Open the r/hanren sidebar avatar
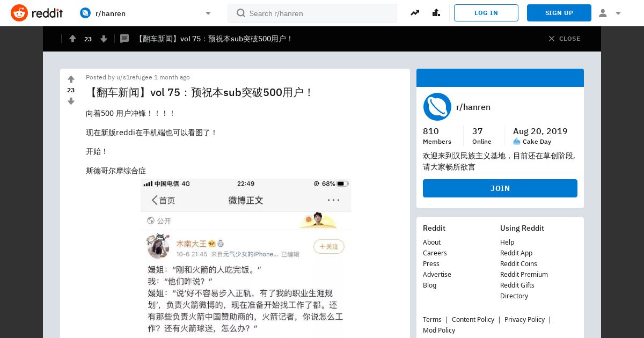This screenshot has height=338, width=644. (x=437, y=107)
